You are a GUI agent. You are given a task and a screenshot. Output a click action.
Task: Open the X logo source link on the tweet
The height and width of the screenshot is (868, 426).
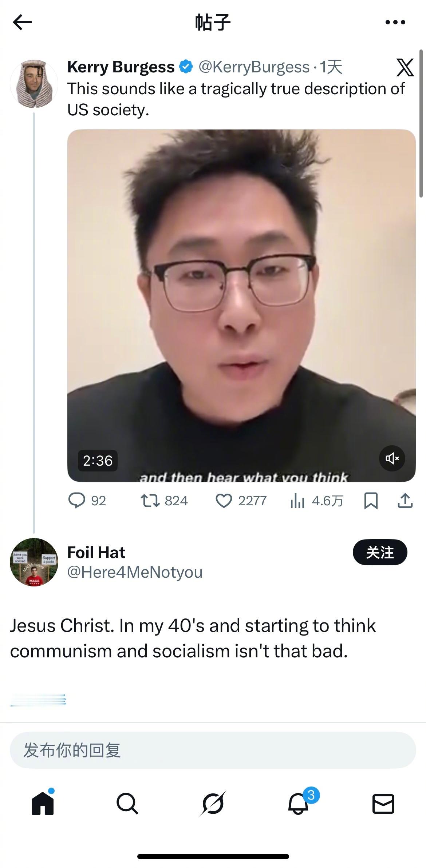(405, 68)
